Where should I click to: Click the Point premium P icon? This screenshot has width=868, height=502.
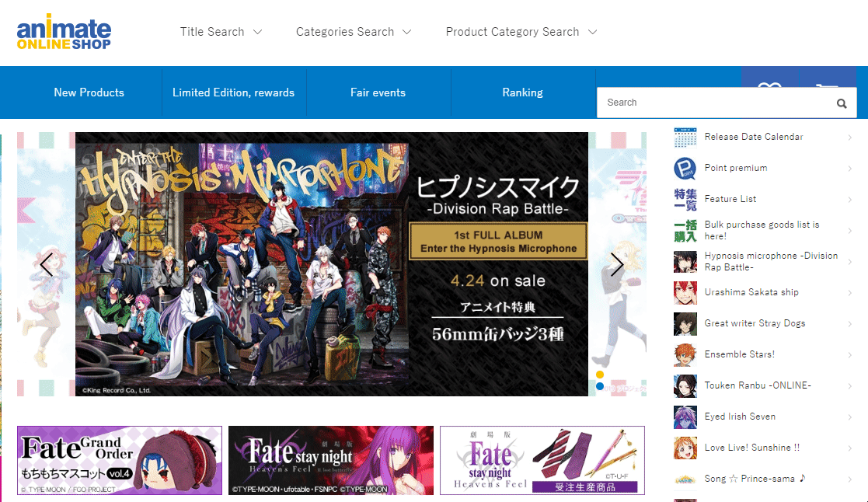coord(685,169)
